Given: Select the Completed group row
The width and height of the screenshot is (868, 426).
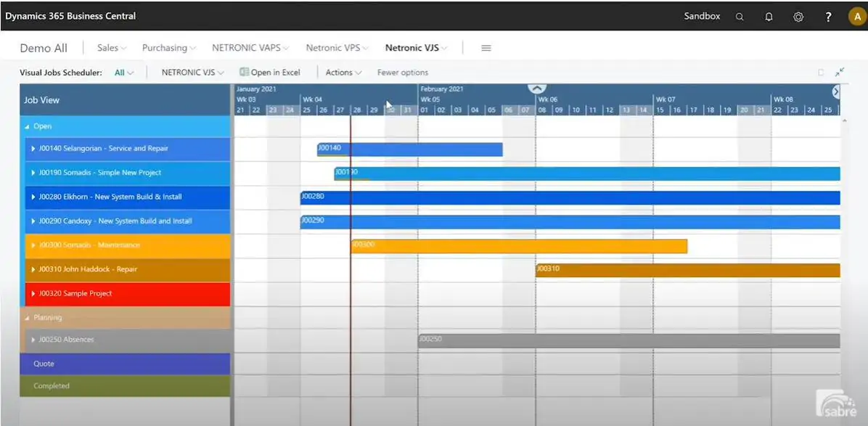Looking at the screenshot, I should point(125,386).
